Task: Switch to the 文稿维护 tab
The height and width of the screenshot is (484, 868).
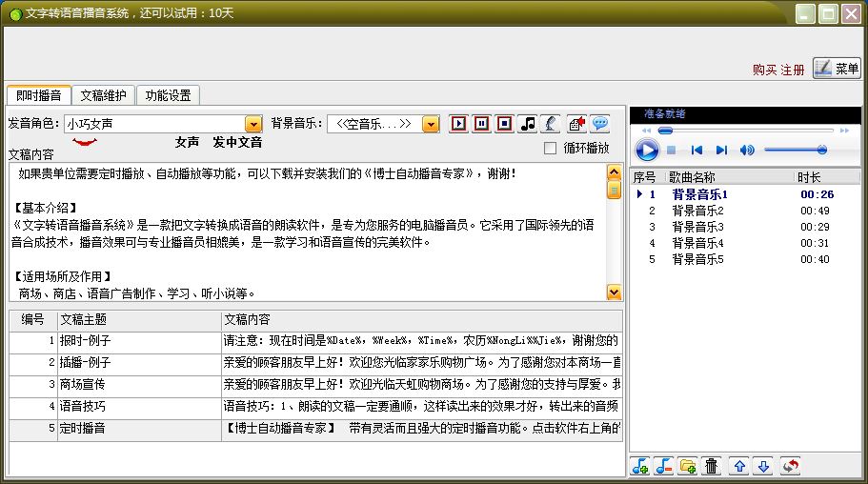Action: [104, 95]
